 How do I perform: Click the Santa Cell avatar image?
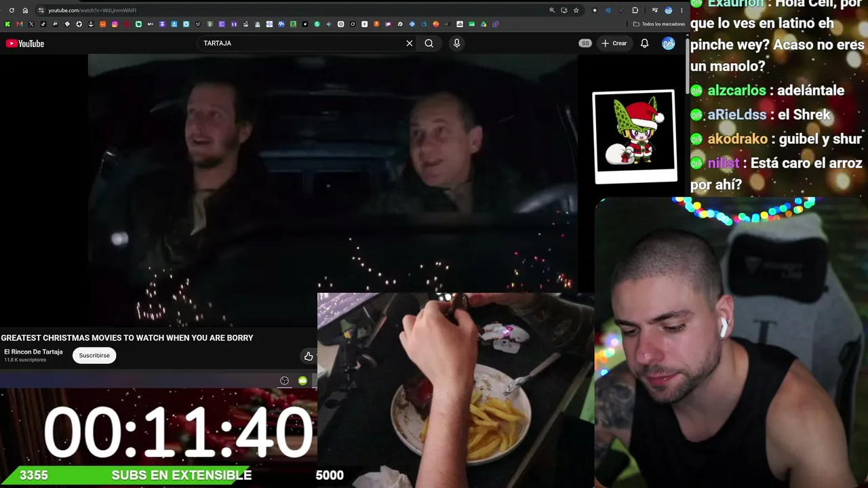click(x=635, y=135)
